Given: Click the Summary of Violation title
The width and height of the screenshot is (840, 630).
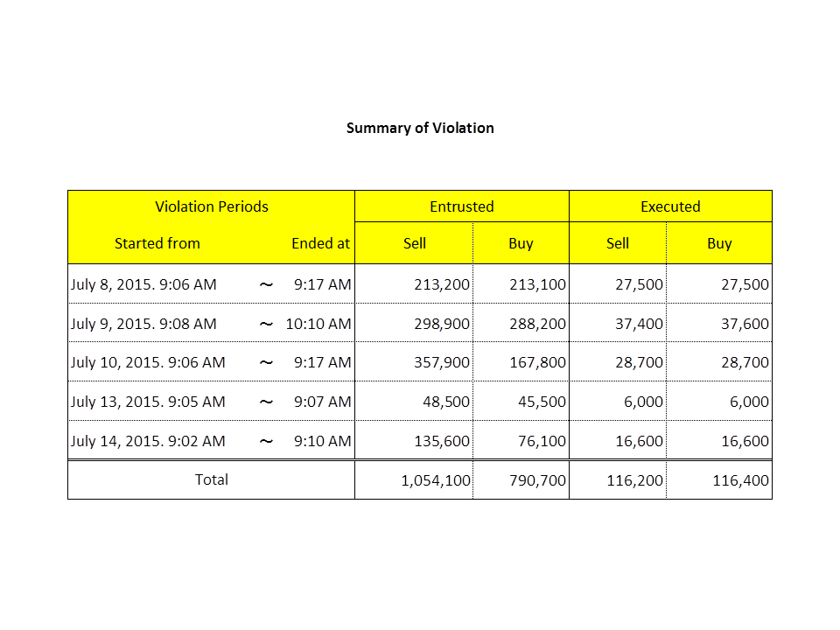Looking at the screenshot, I should click(x=420, y=128).
